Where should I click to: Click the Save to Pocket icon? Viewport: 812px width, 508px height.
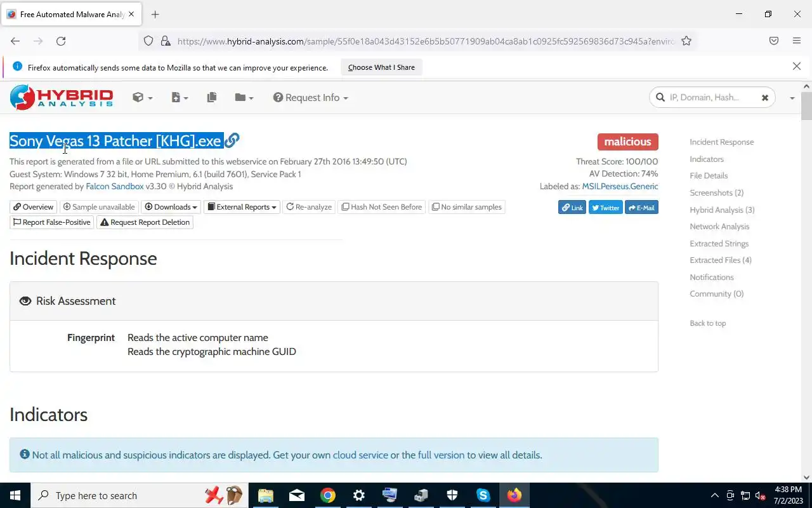click(x=774, y=41)
